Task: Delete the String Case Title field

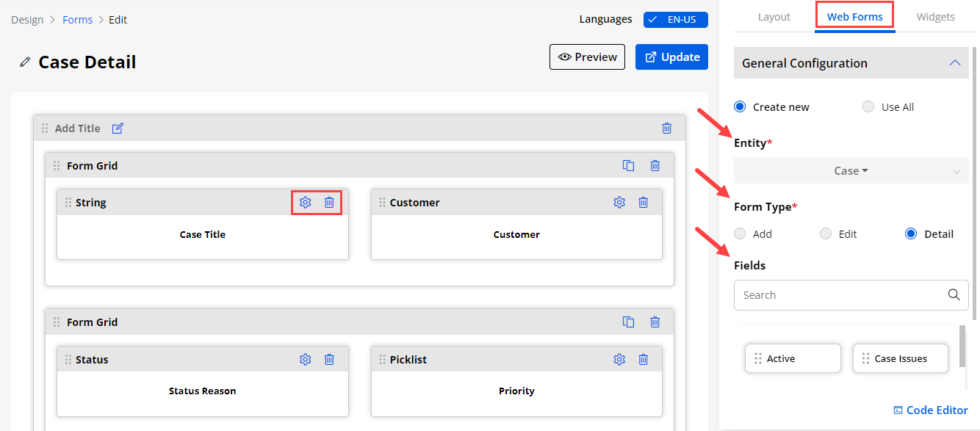Action: 329,203
